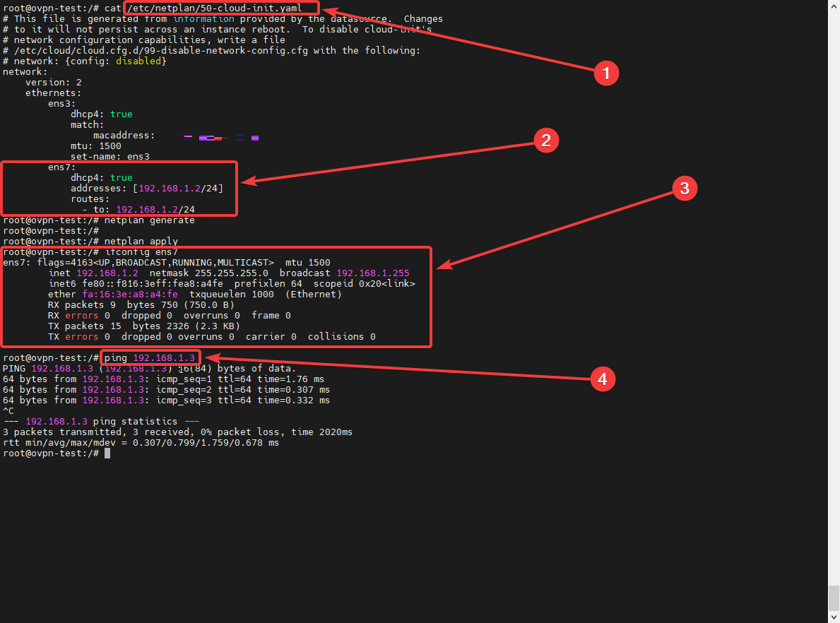Image resolution: width=840 pixels, height=623 pixels.
Task: Click the 'ethernets:' line
Action: click(54, 93)
